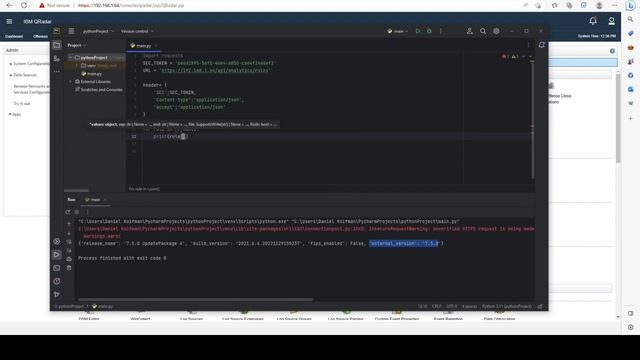Open QRadar navigation hamburger menu
This screenshot has height=360, width=640.
(9, 21)
